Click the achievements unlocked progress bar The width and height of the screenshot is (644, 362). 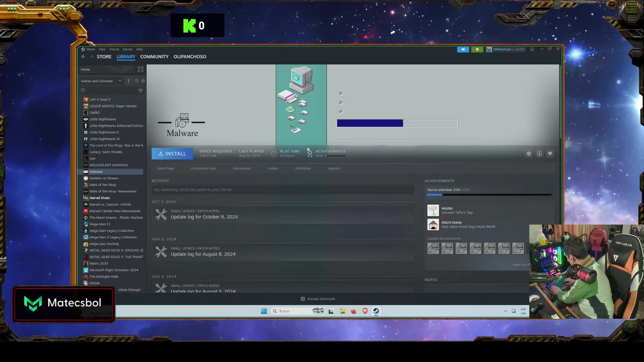tap(489, 195)
